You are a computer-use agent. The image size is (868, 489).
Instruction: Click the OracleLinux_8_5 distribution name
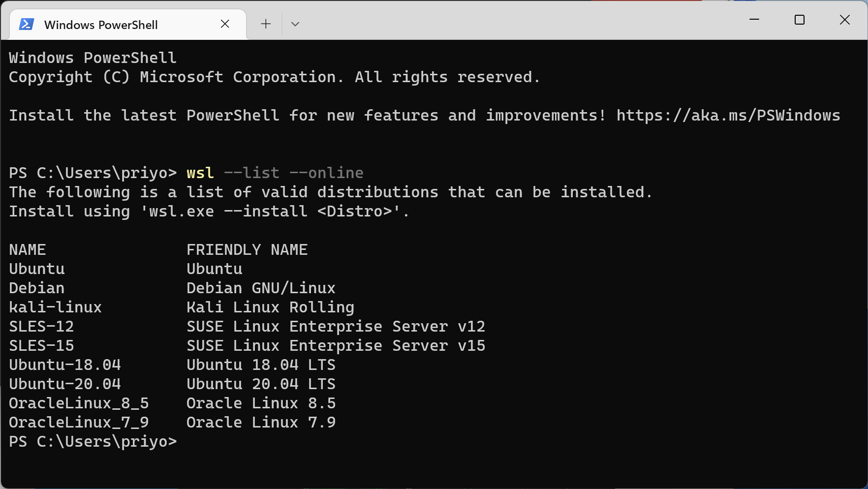[79, 403]
